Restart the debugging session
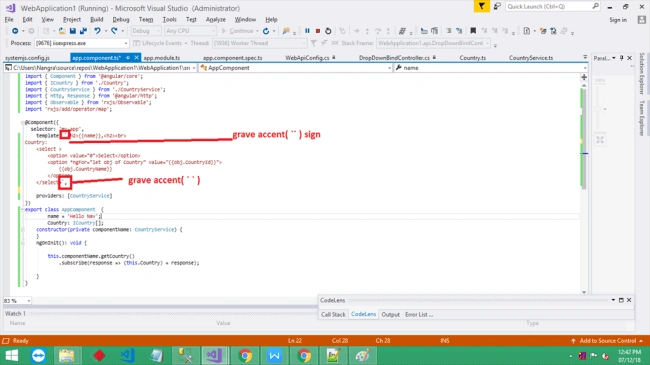 coord(328,31)
